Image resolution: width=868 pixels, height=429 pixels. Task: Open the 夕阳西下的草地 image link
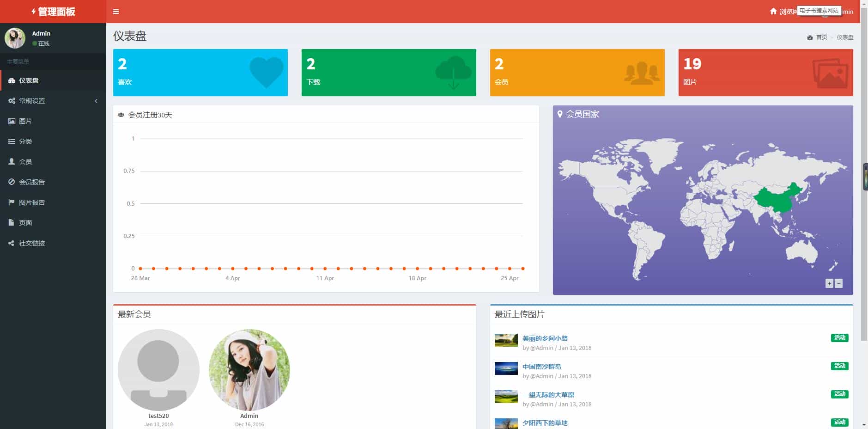pyautogui.click(x=545, y=423)
